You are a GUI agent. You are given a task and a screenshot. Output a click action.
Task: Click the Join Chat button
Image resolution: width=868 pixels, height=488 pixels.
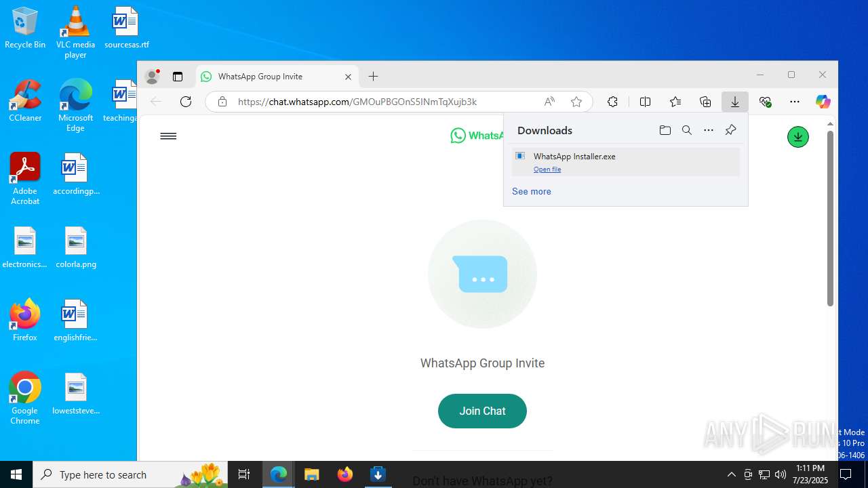coord(482,411)
